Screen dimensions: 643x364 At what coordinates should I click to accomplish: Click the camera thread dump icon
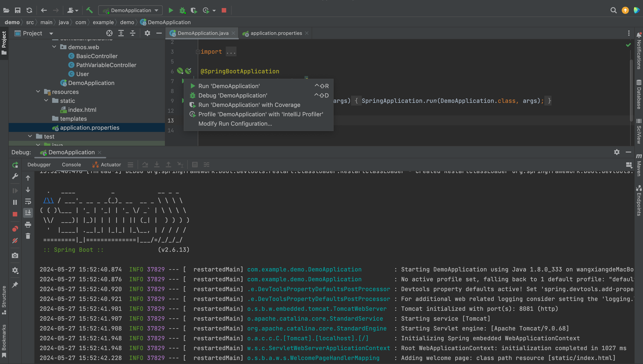click(x=15, y=256)
